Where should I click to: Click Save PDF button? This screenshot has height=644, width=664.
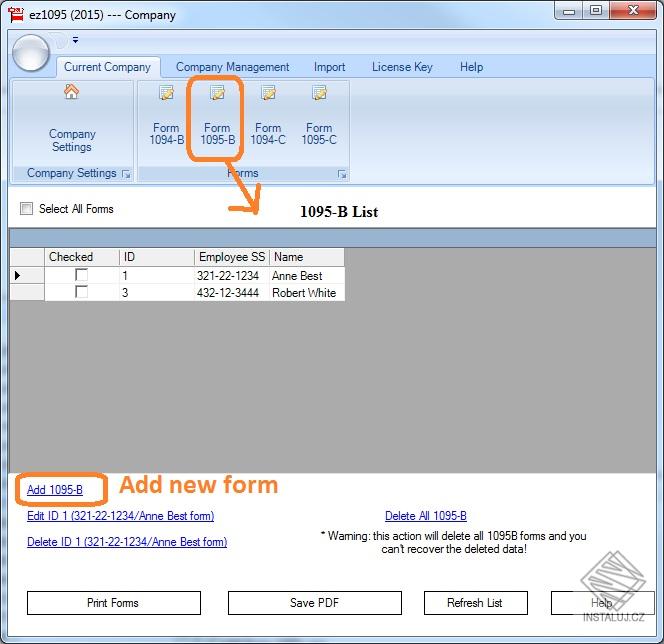315,603
